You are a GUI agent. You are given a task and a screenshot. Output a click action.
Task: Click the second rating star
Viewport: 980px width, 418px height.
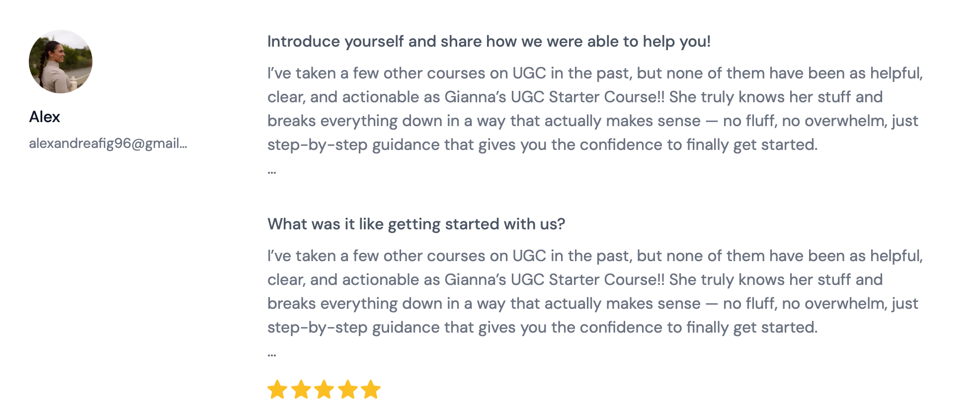tap(301, 390)
